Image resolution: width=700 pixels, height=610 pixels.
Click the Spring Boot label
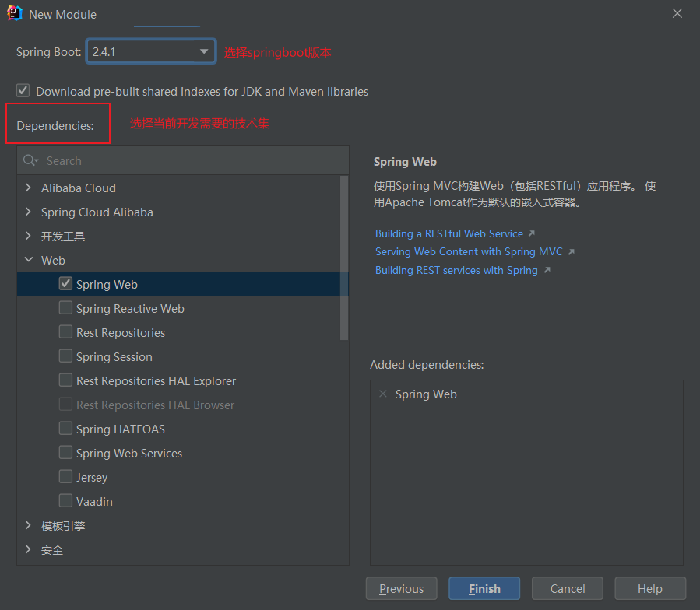click(x=48, y=52)
